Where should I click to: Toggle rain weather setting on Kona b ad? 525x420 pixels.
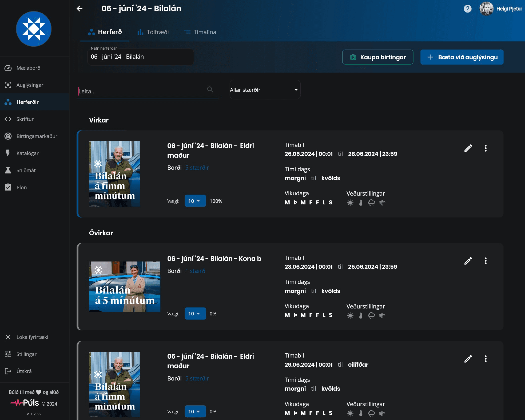pos(371,316)
